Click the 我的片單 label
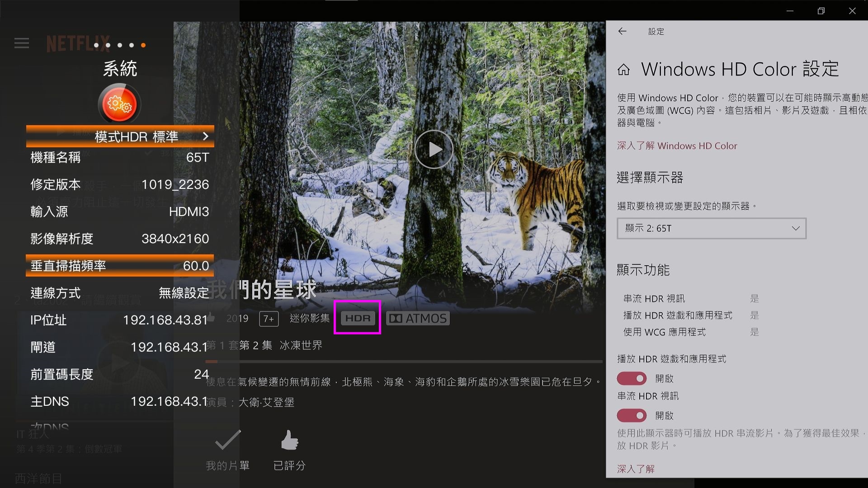868x488 pixels. pos(228,466)
